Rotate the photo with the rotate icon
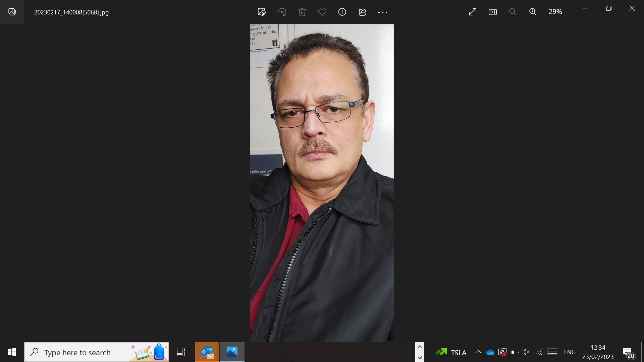 (x=282, y=12)
